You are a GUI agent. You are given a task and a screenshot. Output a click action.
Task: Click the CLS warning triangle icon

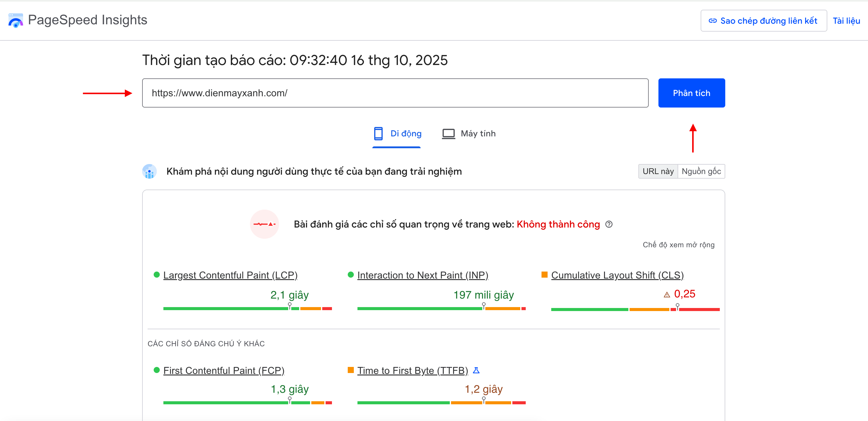[667, 295]
